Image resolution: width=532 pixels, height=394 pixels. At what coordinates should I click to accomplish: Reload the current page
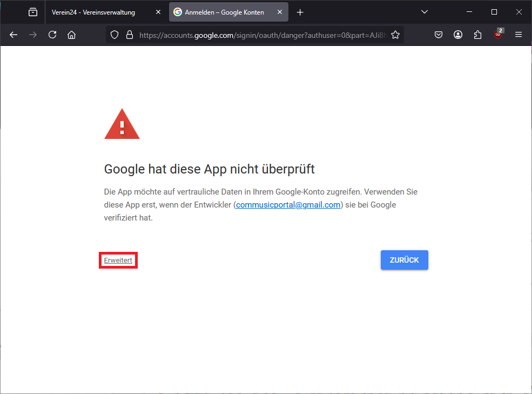(x=52, y=35)
